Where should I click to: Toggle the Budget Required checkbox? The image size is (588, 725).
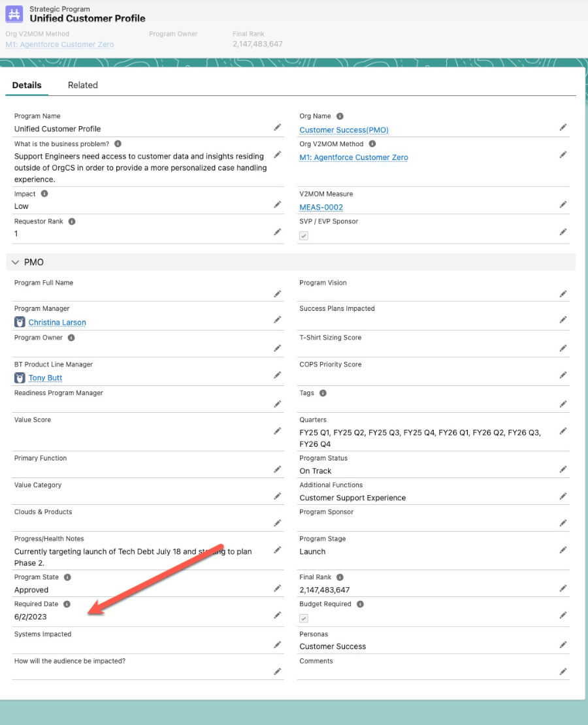304,618
